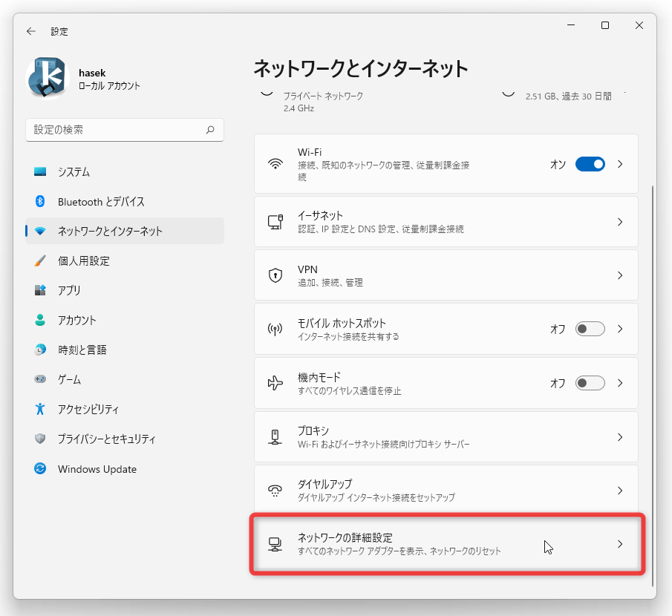The width and height of the screenshot is (672, 616).
Task: Click プライベート ネットワーク 2.4 GHz text
Action: (323, 102)
